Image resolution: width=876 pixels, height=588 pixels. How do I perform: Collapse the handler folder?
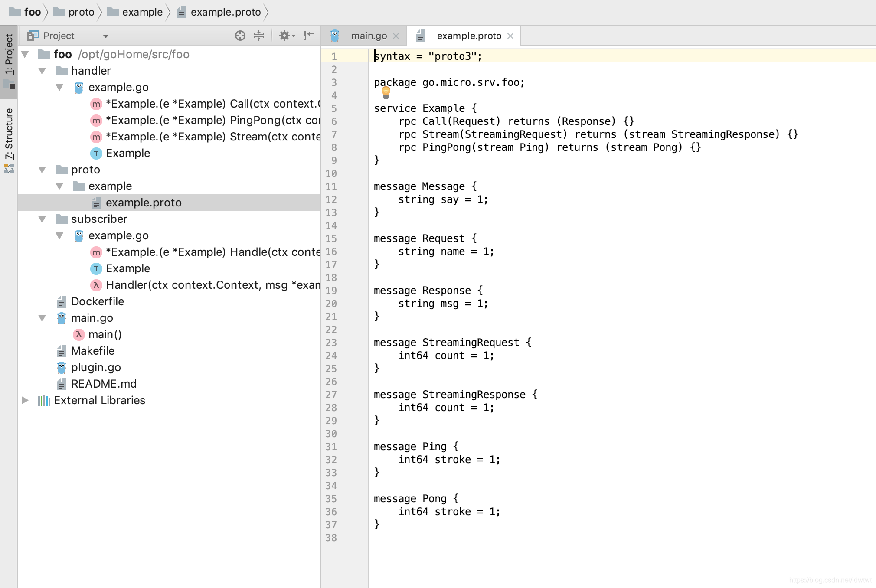coord(42,71)
